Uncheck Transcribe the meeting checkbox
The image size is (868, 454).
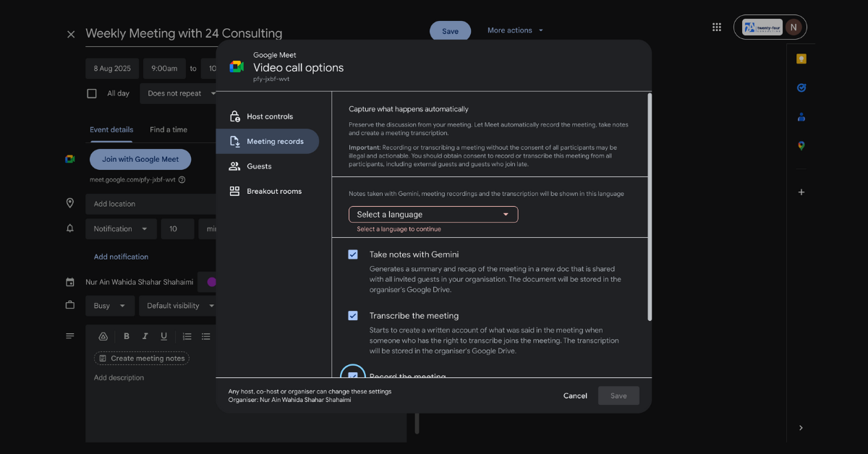click(353, 316)
